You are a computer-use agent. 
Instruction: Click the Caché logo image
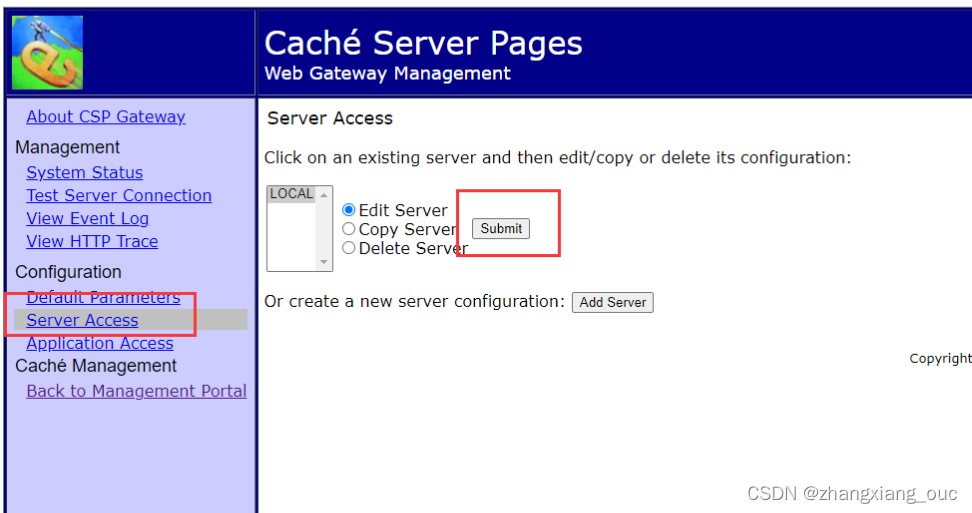tap(47, 53)
